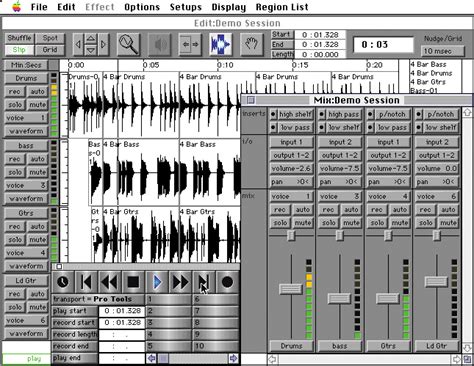This screenshot has width=474, height=366.
Task: Select the Scrub speaker tool
Action: pos(159,44)
